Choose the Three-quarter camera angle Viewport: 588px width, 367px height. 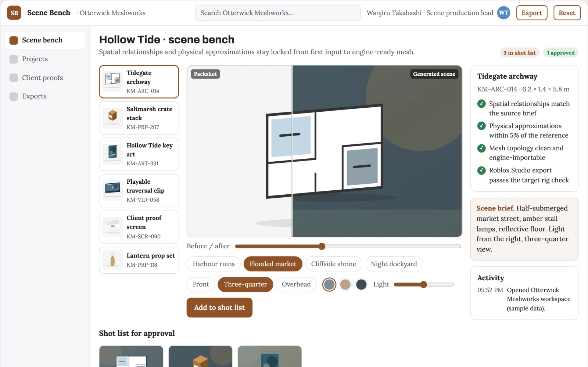tap(245, 284)
